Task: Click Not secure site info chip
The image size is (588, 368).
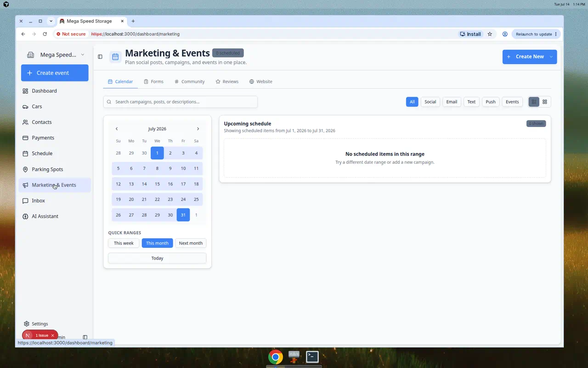Action: [71, 34]
